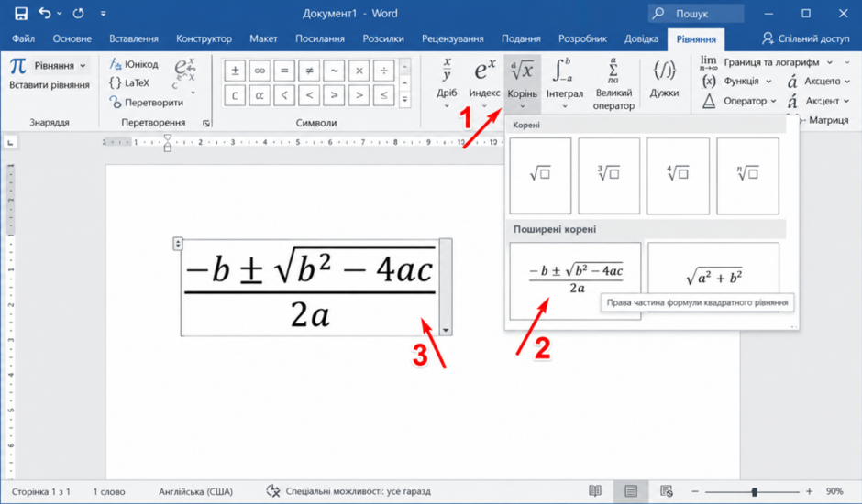Insert the infinity symbol
Image resolution: width=862 pixels, height=504 pixels.
(x=260, y=71)
